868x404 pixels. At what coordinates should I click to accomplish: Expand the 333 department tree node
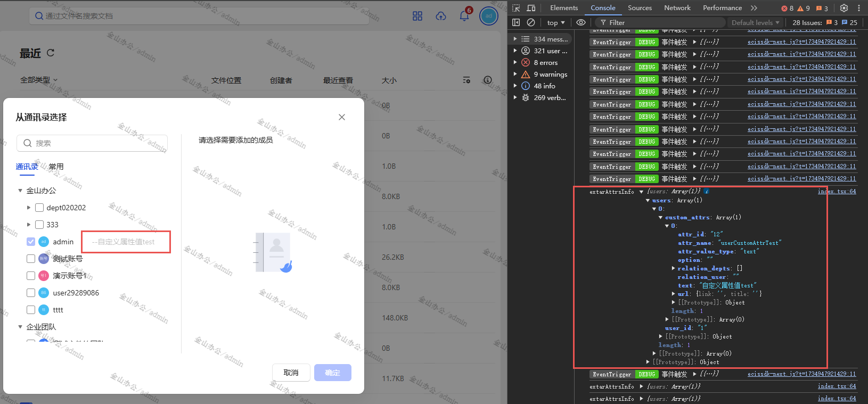tap(29, 225)
